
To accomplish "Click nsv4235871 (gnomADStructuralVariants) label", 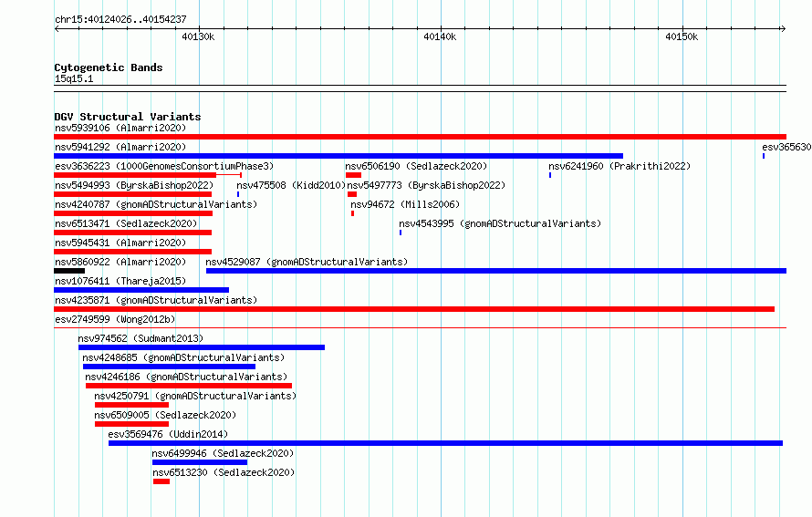I will click(x=156, y=300).
